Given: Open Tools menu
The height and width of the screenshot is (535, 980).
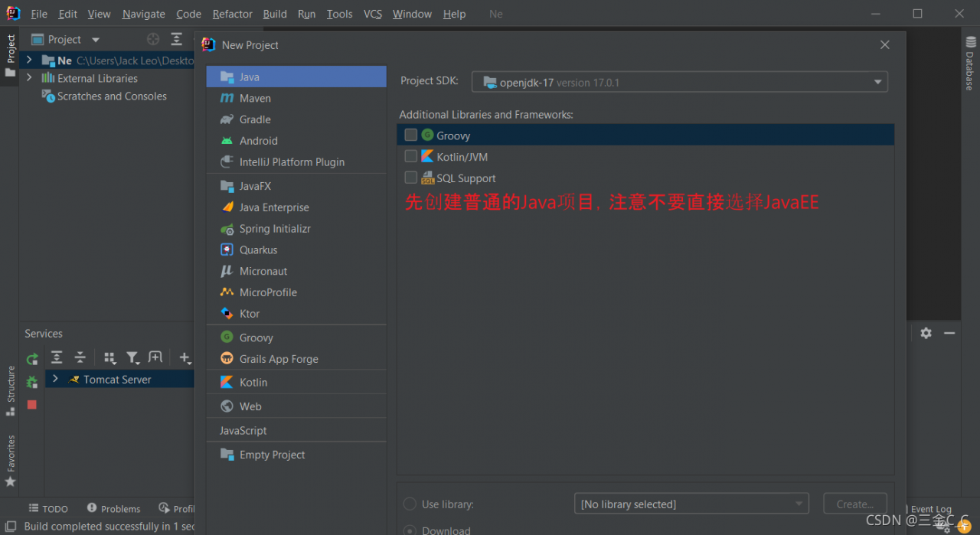Looking at the screenshot, I should point(339,14).
